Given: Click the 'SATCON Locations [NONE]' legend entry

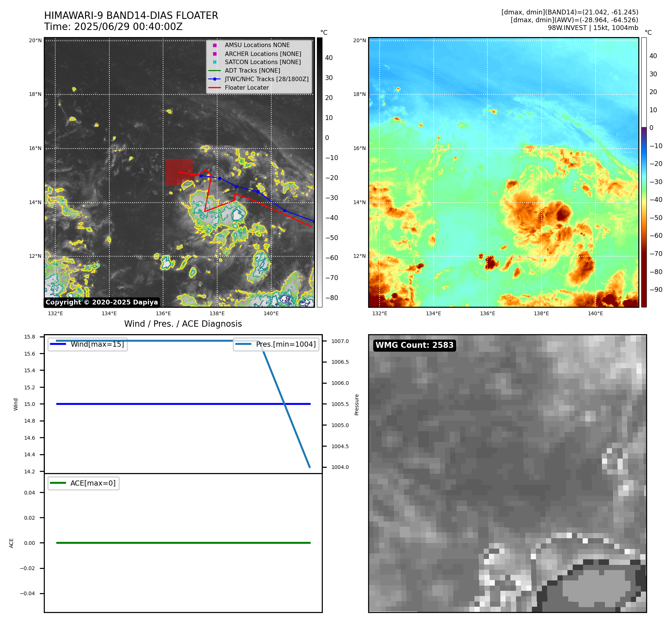Looking at the screenshot, I should click(x=256, y=62).
